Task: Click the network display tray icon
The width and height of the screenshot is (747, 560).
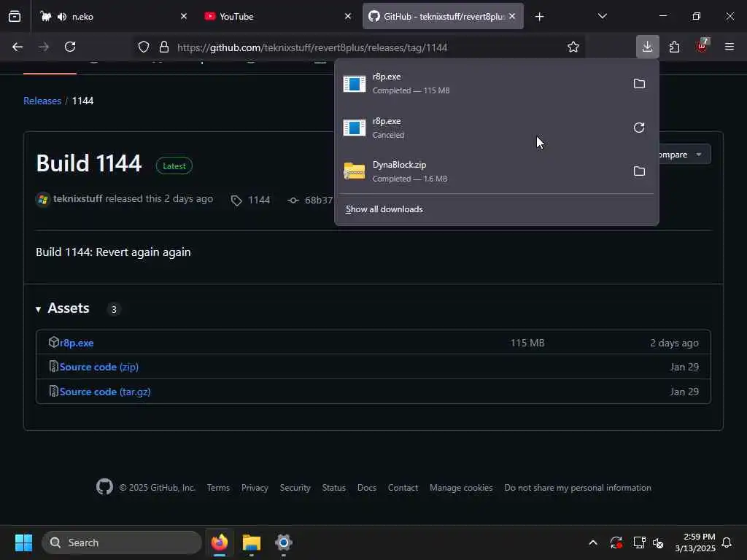Action: point(639,542)
